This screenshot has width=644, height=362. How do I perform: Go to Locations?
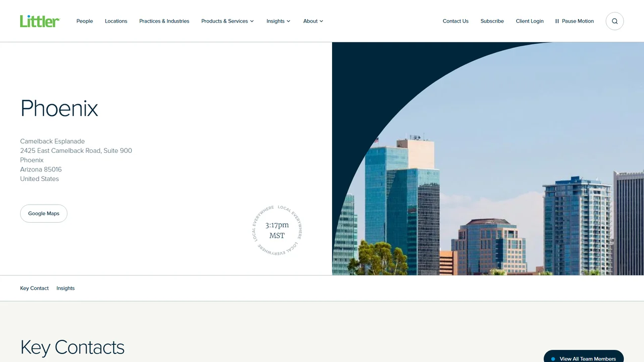[116, 21]
